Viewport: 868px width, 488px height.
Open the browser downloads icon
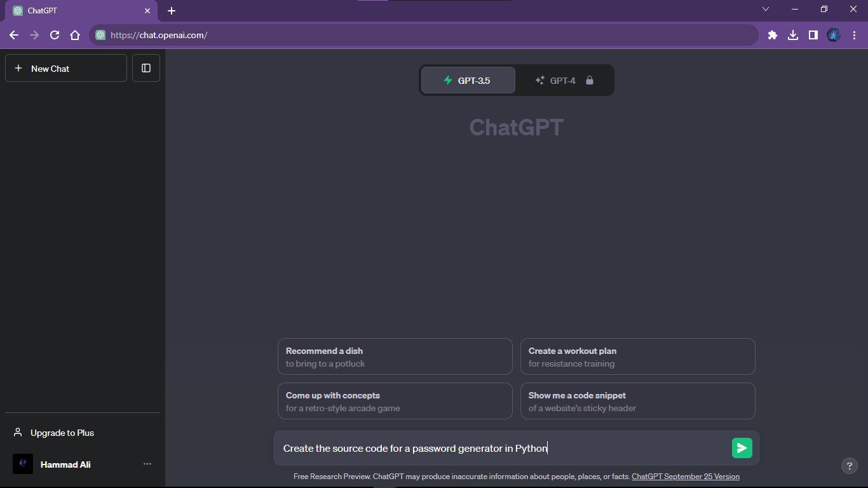click(x=793, y=36)
